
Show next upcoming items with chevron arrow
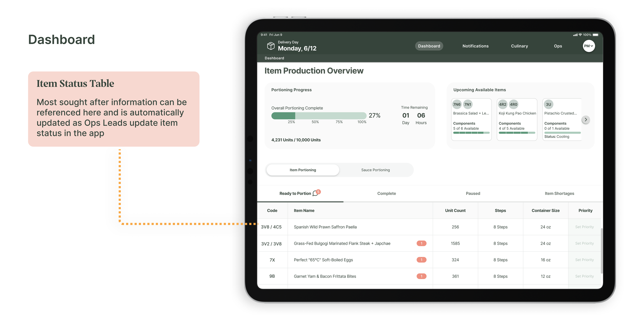(x=586, y=120)
